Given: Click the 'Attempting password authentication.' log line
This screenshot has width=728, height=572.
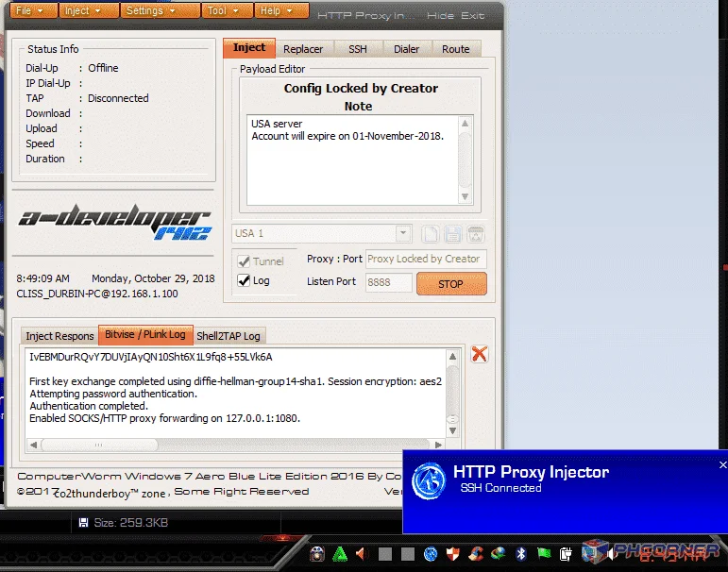Looking at the screenshot, I should pos(113,394).
